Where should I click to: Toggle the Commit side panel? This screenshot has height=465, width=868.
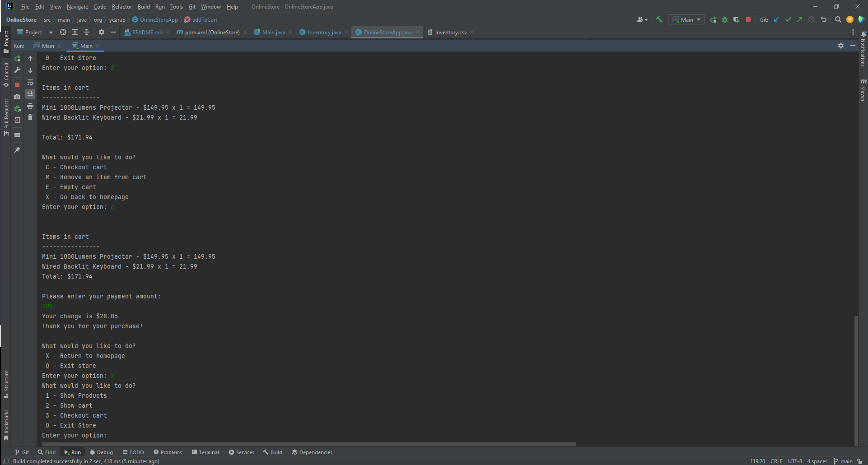point(6,74)
